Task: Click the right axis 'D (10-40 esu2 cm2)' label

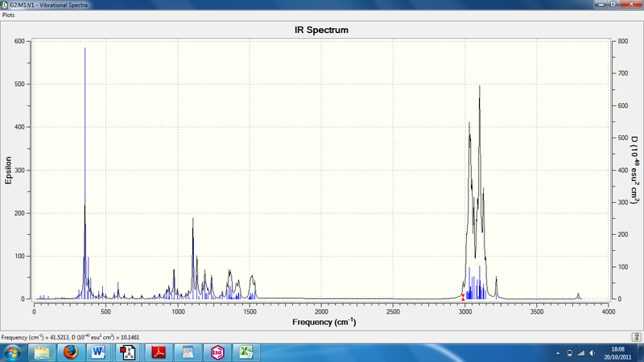Action: [635, 170]
